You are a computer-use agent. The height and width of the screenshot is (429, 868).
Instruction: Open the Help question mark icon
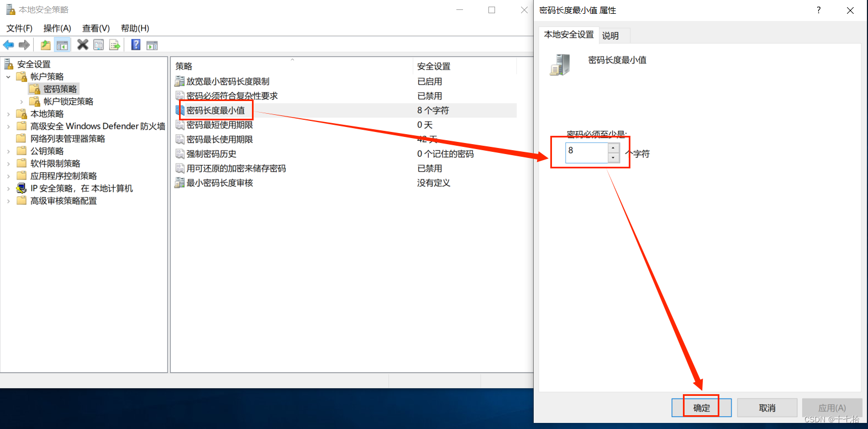click(x=136, y=45)
